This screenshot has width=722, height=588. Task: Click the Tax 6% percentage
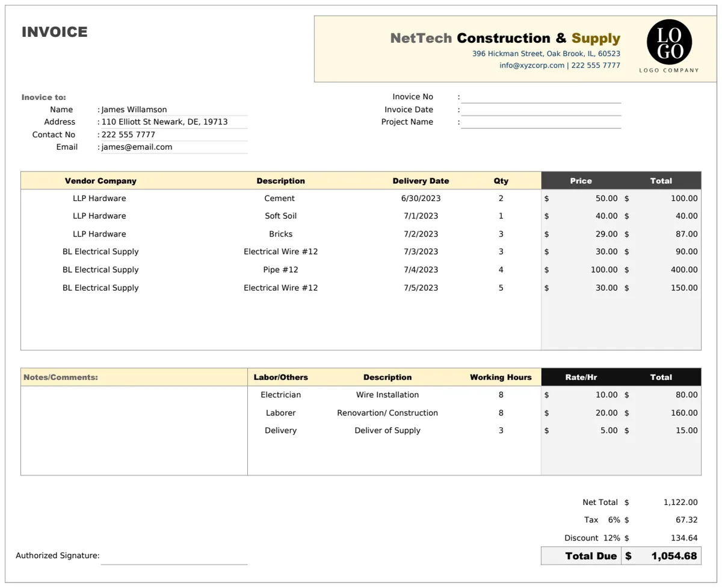(614, 520)
